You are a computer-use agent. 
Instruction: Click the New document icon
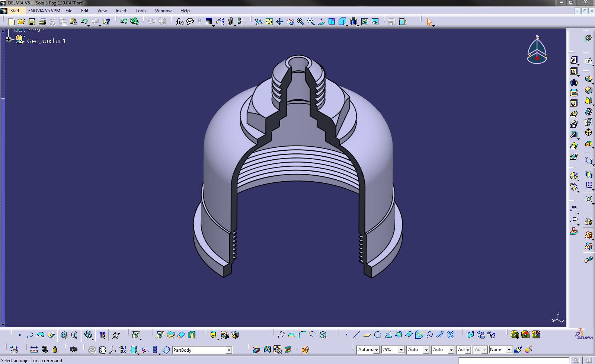point(11,22)
